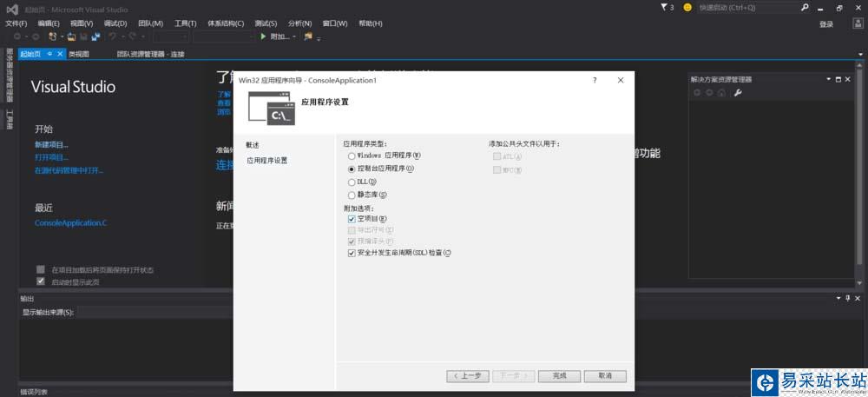Click the Undo toolbar icon
Image resolution: width=868 pixels, height=397 pixels.
[112, 36]
